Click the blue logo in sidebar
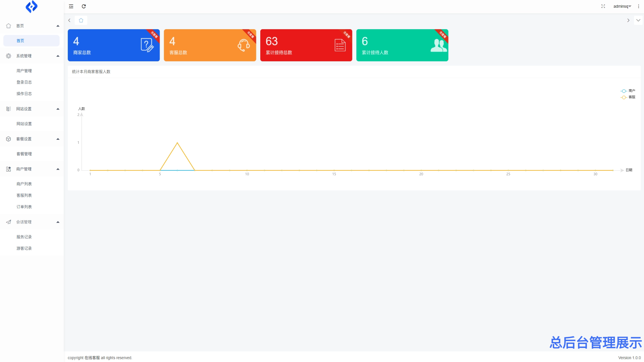Screen dimensions: 644x362 (x=32, y=7)
